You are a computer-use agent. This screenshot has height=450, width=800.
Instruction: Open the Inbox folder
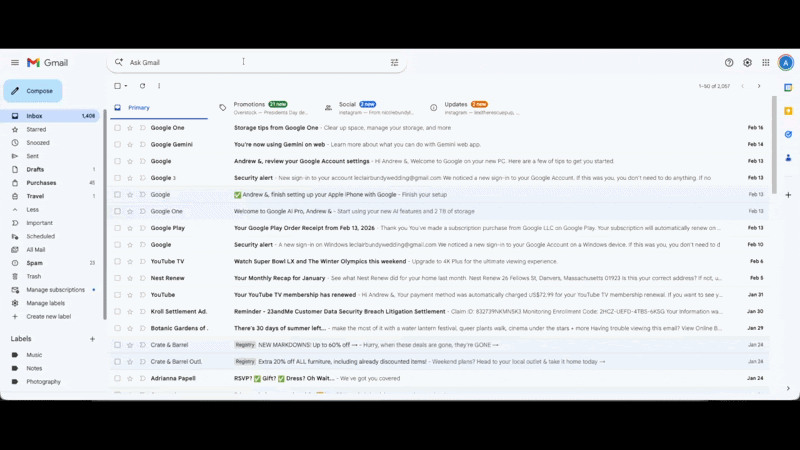pyautogui.click(x=51, y=116)
